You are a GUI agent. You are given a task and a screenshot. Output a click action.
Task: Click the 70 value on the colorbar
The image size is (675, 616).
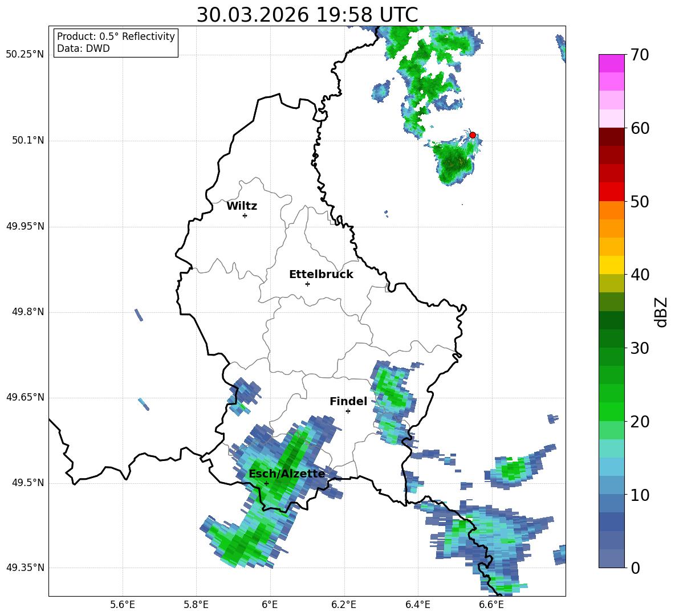pyautogui.click(x=640, y=55)
